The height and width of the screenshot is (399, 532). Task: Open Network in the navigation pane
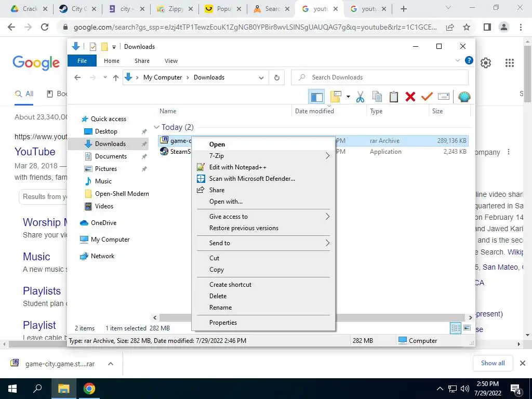102,256
